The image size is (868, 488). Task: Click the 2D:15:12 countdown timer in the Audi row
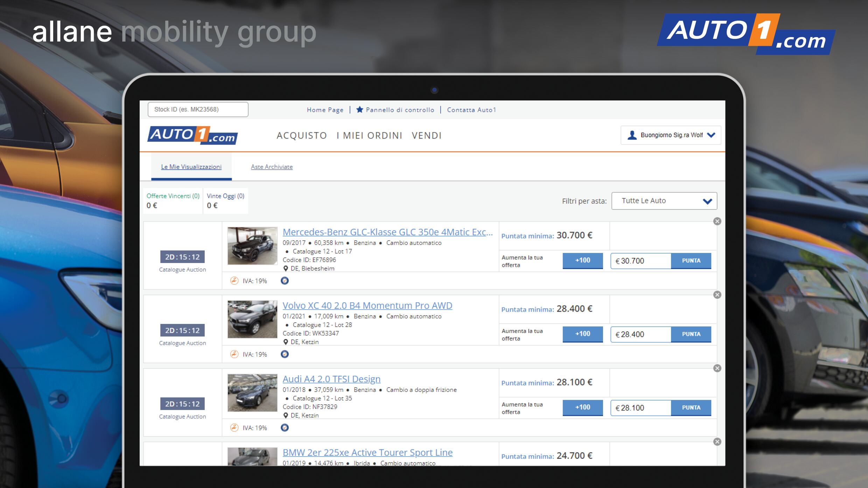(x=182, y=404)
